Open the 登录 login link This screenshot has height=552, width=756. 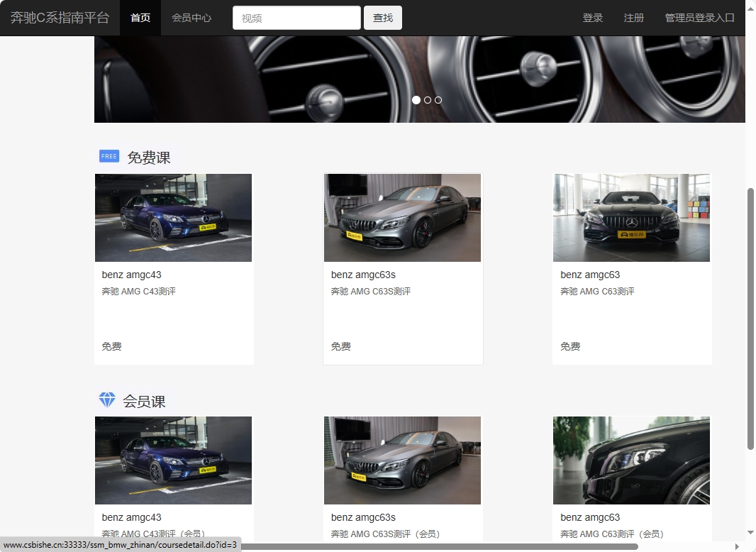593,18
